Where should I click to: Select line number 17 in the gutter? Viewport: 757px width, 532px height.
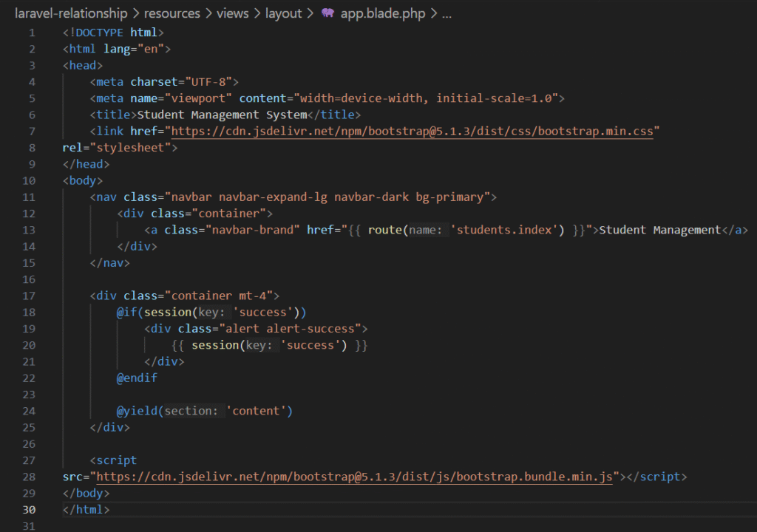[x=29, y=296]
